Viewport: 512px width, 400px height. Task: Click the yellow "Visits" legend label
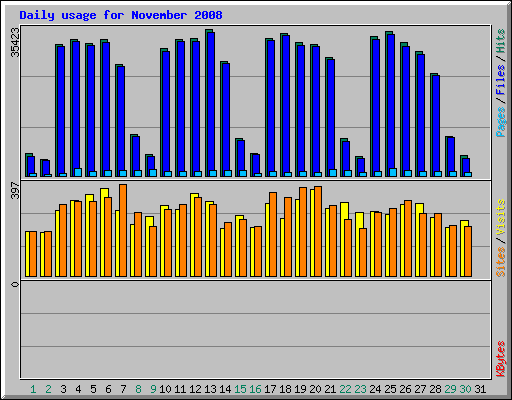pos(501,217)
